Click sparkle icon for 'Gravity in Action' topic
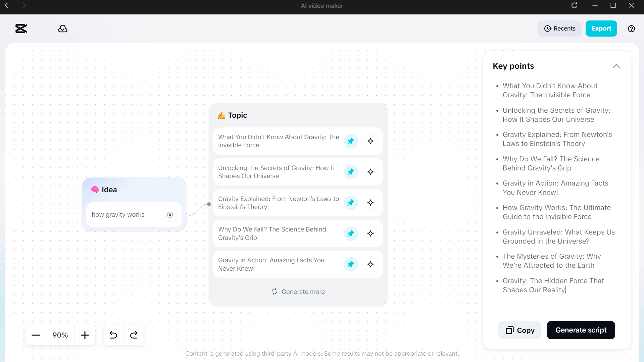Viewport: 644px width, 362px height. tap(370, 264)
